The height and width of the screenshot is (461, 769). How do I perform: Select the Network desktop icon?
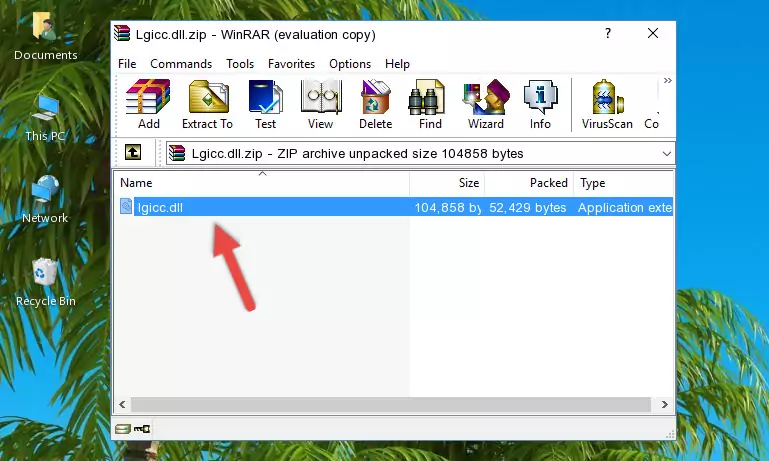click(x=45, y=200)
